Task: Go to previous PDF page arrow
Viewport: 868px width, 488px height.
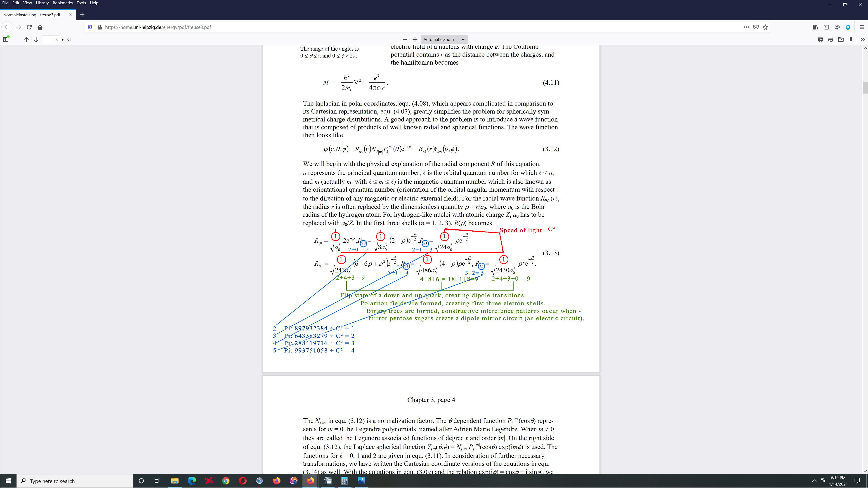Action: 26,39
